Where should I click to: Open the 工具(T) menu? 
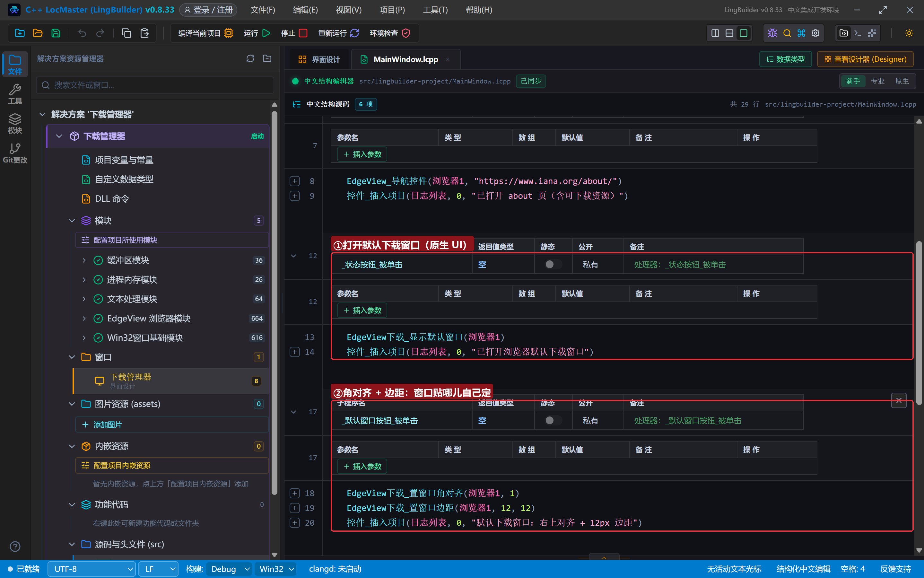coord(435,10)
